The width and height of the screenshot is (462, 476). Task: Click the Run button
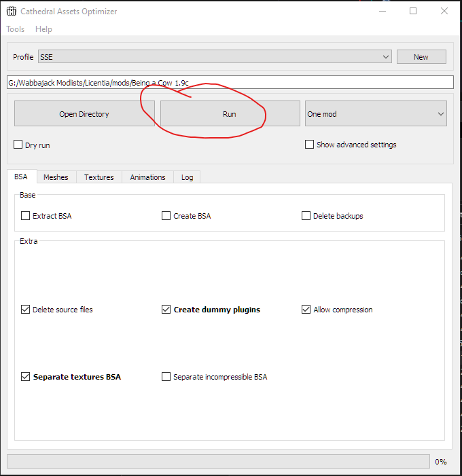pos(230,114)
